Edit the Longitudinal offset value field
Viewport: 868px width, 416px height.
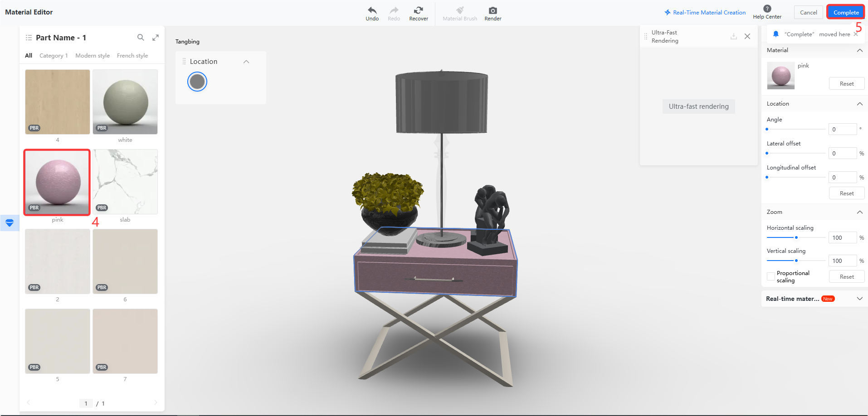point(842,177)
